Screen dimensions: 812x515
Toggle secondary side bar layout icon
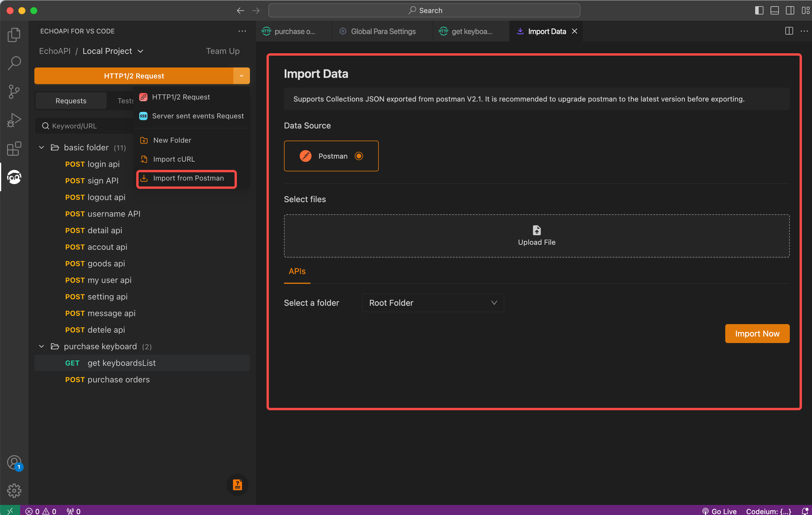[x=790, y=10]
